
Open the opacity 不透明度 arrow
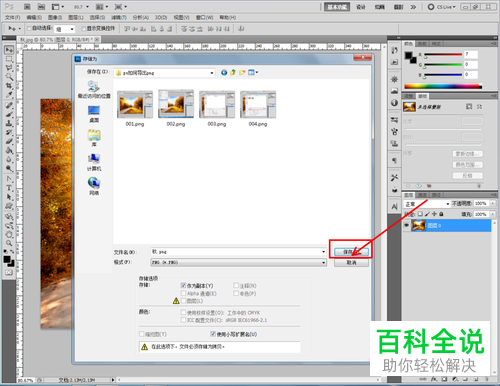click(493, 203)
